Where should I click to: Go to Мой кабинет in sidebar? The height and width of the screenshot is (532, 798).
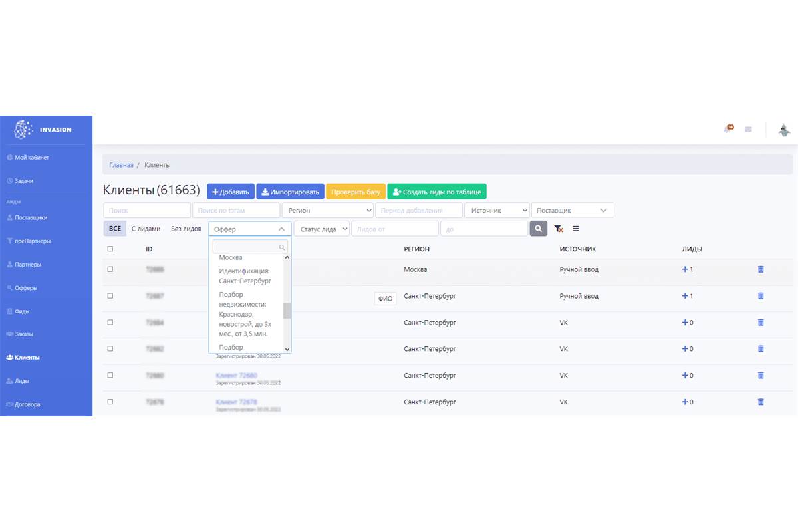[28, 158]
